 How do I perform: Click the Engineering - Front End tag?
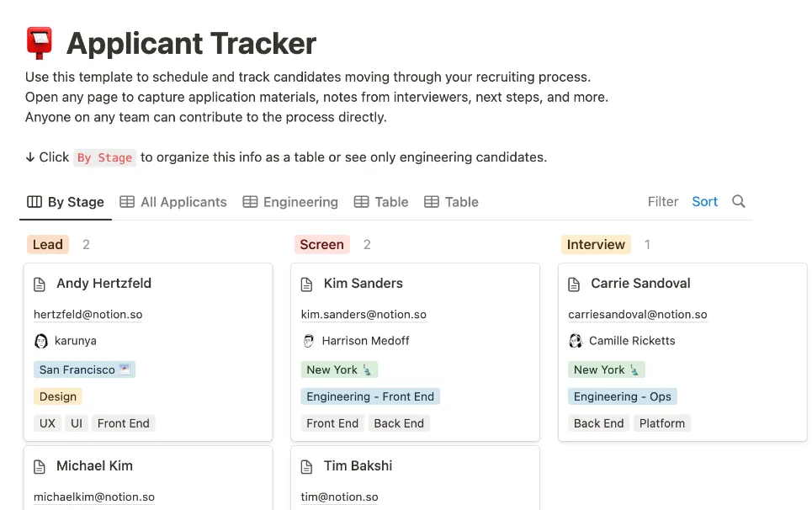(x=370, y=396)
